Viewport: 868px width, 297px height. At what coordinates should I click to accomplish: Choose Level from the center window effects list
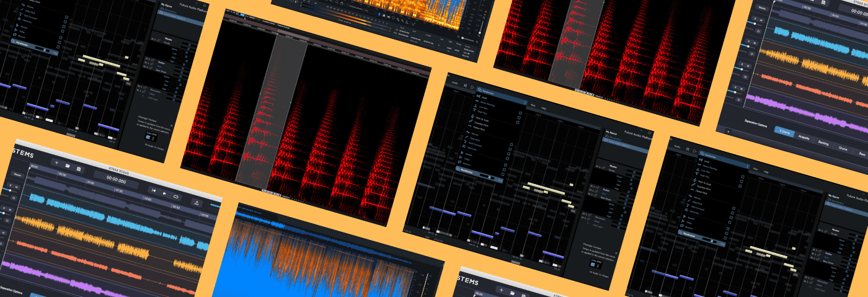point(484,97)
